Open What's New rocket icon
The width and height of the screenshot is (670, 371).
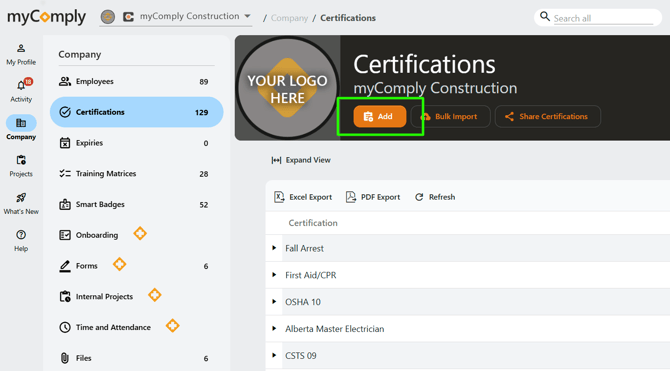21,197
